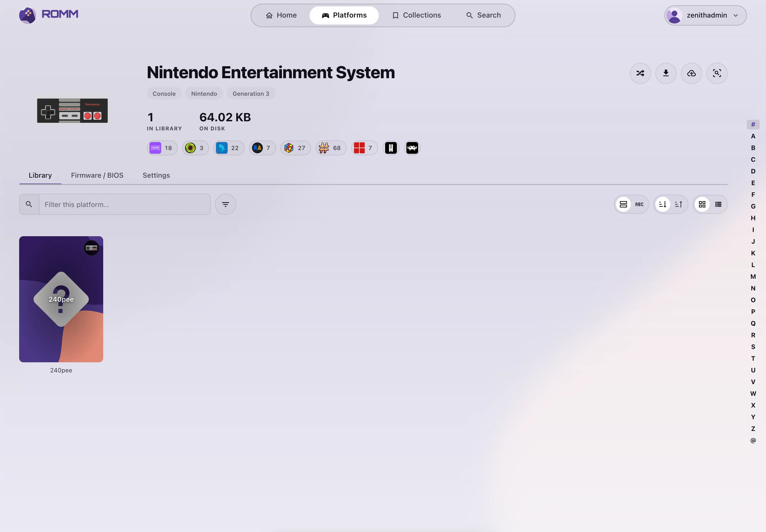Open the filter options button
The image size is (766, 532).
click(225, 204)
